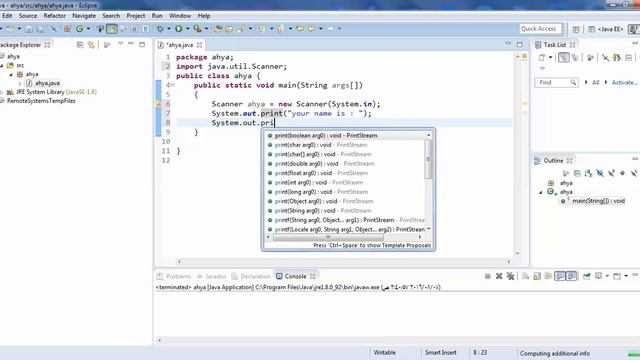Toggle Hide Static Fields and Methods in Outline

[611, 173]
